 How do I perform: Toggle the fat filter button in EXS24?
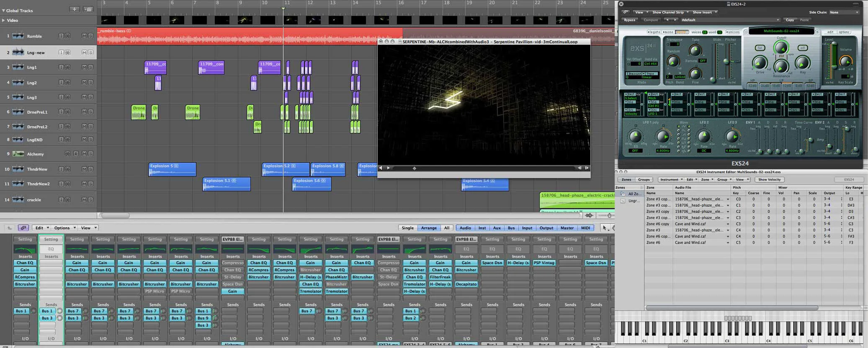pos(760,48)
